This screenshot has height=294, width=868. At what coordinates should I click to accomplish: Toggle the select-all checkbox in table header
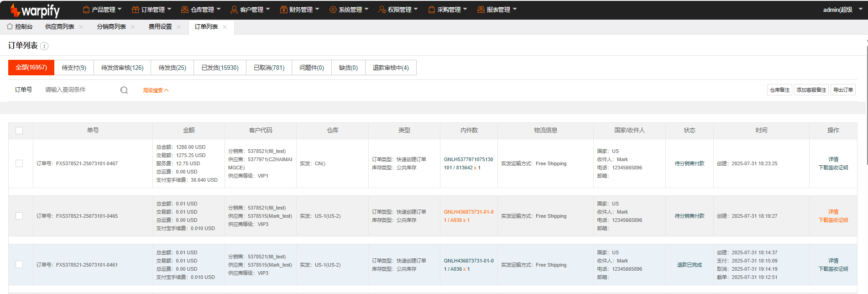pos(19,131)
